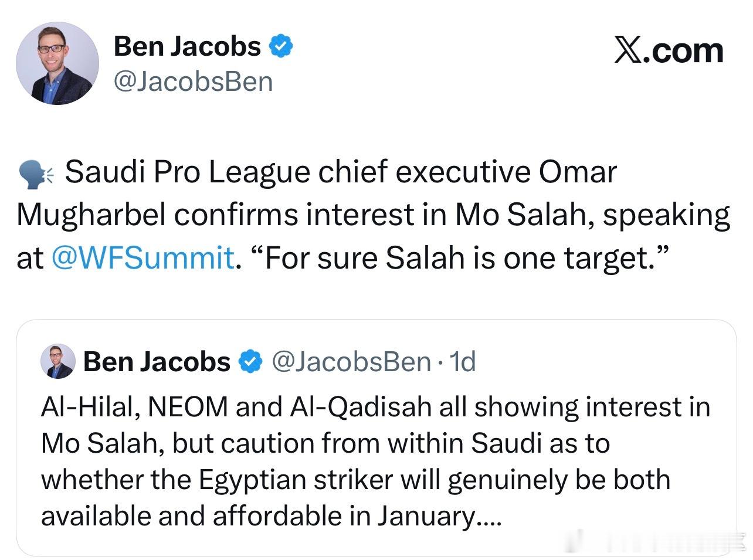Open the Ben Jacobs display name at top
Image resolution: width=753 pixels, height=560 pixels.
click(x=187, y=46)
